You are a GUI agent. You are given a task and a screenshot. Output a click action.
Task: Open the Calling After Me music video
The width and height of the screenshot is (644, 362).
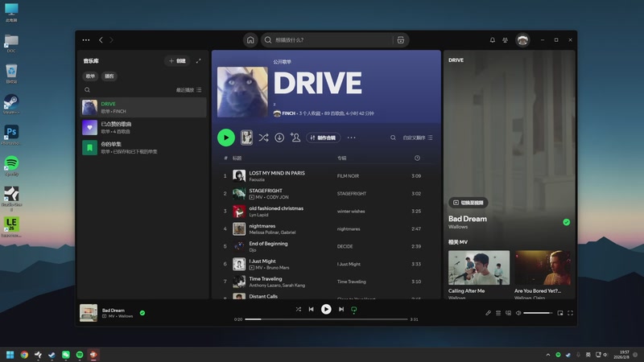[479, 268]
